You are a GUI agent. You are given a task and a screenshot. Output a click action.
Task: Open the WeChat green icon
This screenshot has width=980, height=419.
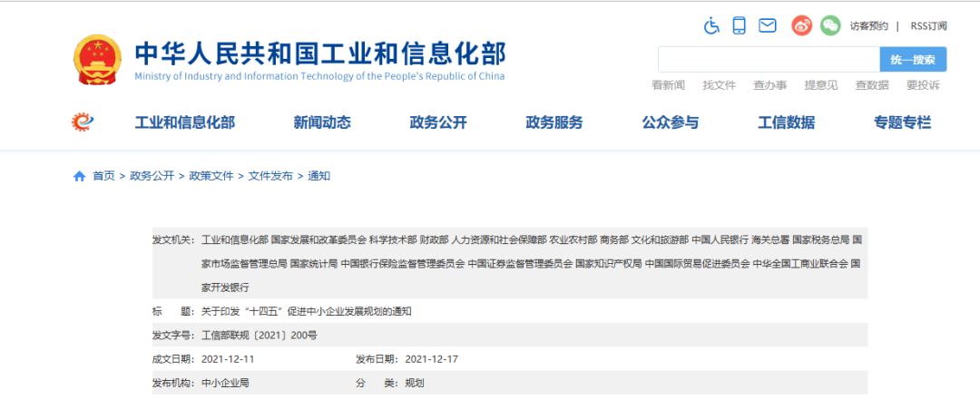pos(830,25)
